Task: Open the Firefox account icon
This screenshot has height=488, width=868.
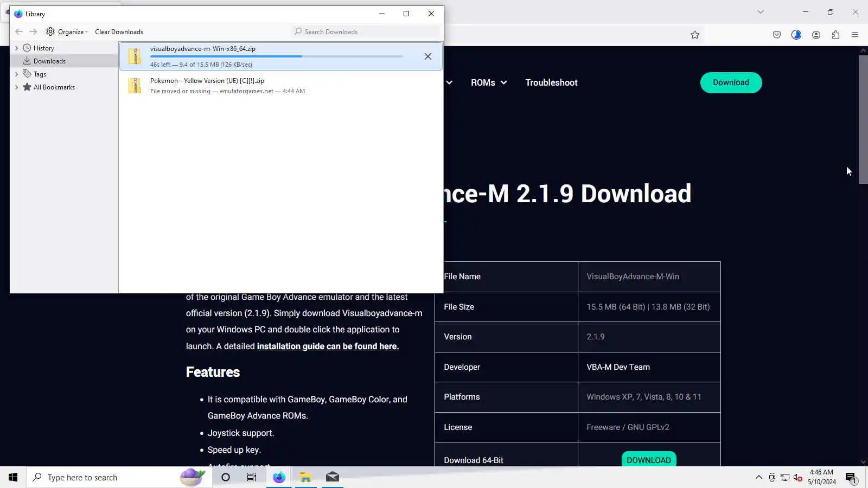Action: (x=816, y=35)
